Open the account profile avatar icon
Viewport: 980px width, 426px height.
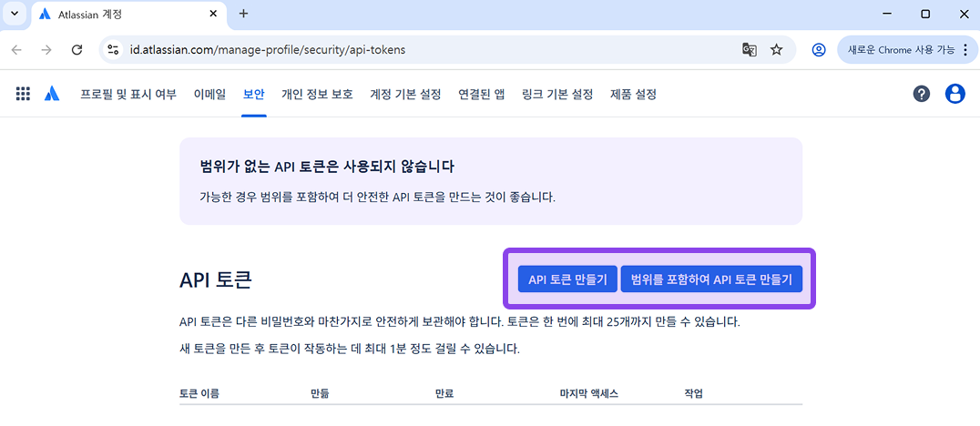click(x=955, y=95)
